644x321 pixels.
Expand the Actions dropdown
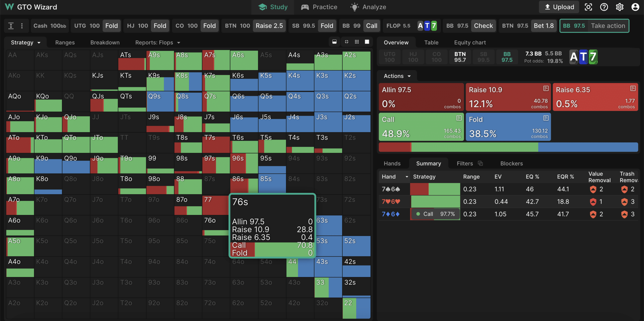(397, 76)
